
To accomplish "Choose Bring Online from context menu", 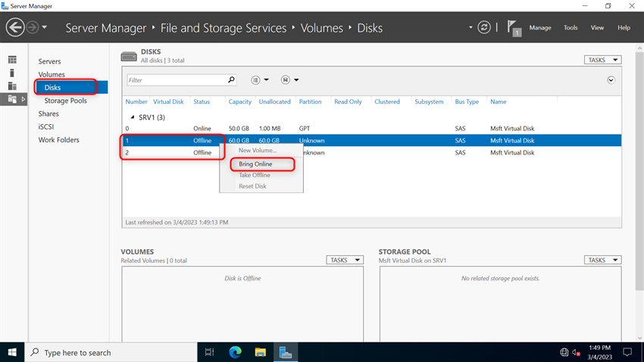I will click(x=255, y=164).
